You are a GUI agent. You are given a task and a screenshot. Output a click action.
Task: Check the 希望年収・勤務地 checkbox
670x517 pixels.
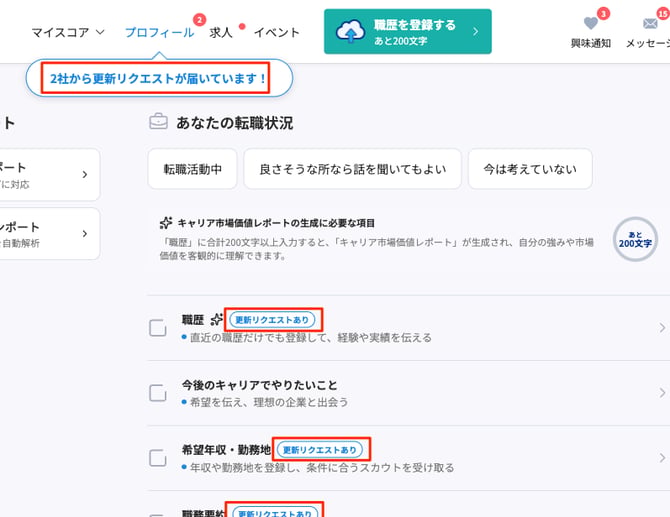tap(158, 458)
